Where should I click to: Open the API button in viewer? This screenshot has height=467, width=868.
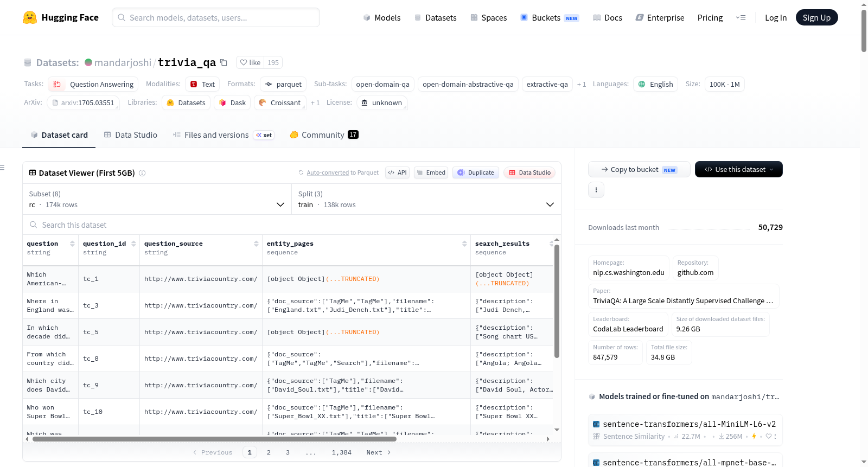click(397, 172)
